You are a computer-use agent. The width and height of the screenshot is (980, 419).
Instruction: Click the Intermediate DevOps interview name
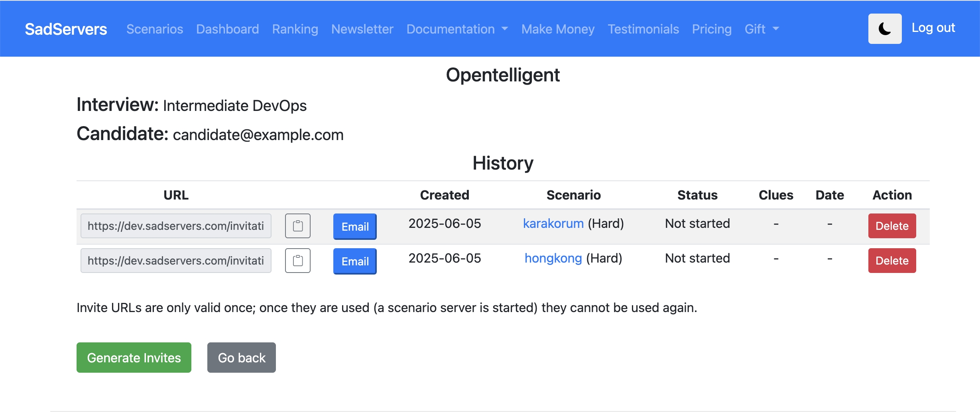[235, 106]
